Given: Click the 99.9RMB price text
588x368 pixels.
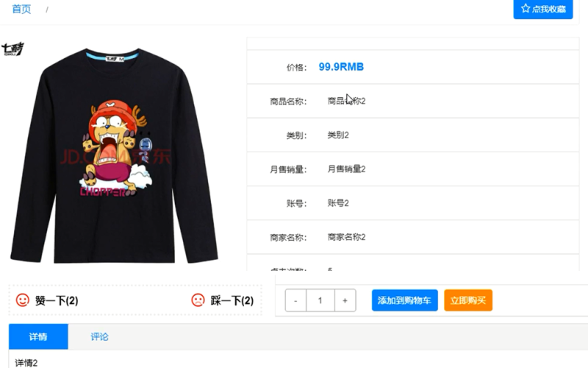Looking at the screenshot, I should 341,67.
